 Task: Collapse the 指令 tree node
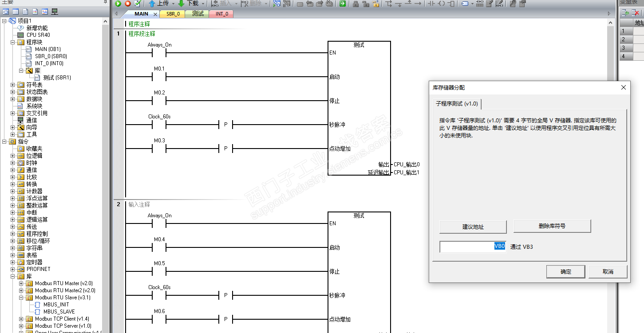point(4,141)
